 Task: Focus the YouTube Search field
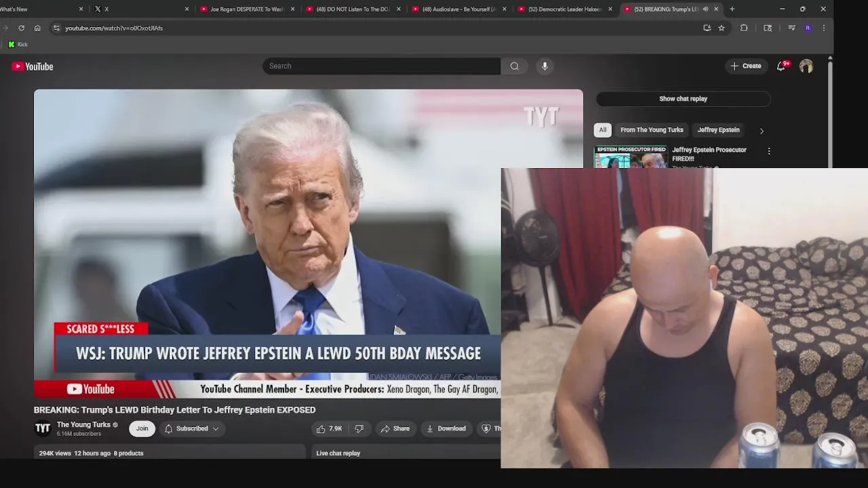[381, 66]
